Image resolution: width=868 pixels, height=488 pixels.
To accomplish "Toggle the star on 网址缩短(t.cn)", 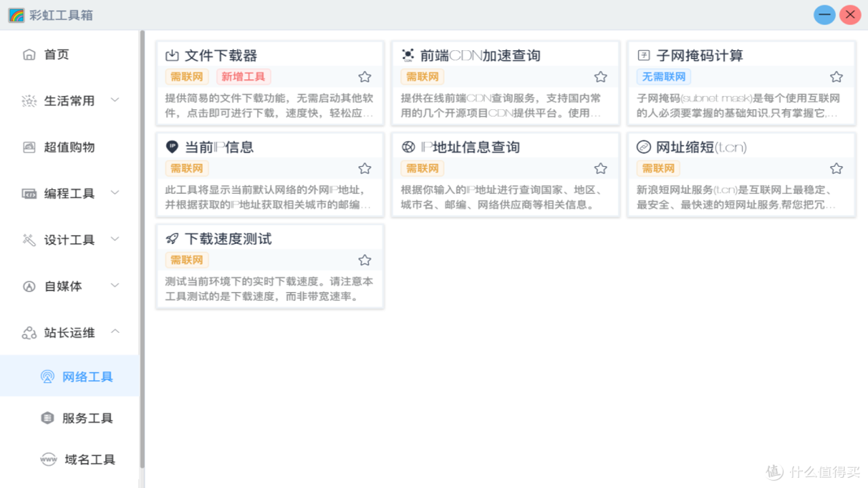I will [x=837, y=169].
